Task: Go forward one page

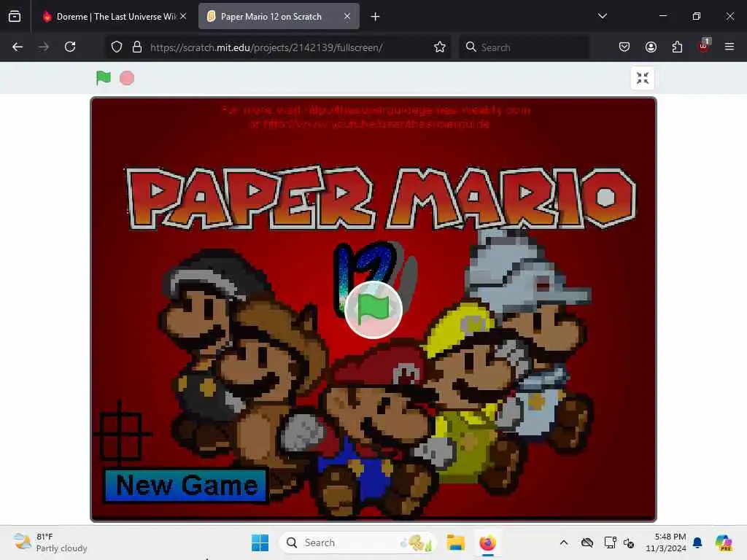Action: tap(44, 47)
